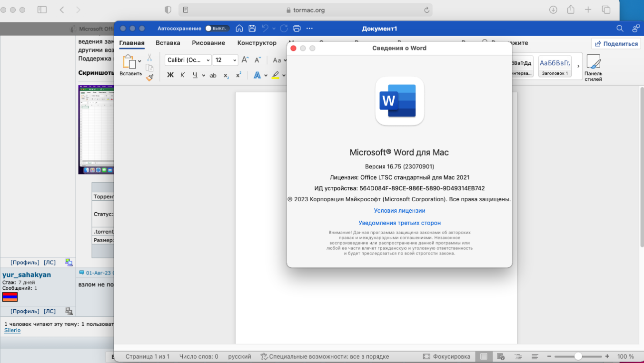The height and width of the screenshot is (363, 644).
Task: Toggle Focus mode (Фокусировка) in status bar
Action: pos(446,356)
